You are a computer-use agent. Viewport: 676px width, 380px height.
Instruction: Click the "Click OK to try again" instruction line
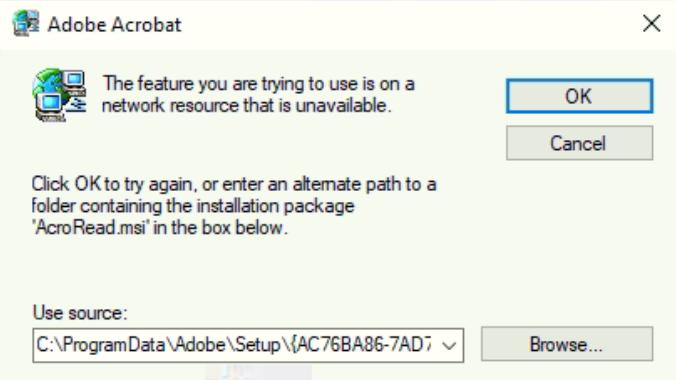pos(234,184)
